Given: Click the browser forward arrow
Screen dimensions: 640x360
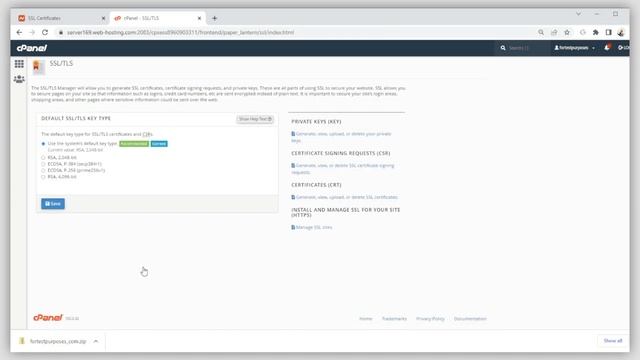Looking at the screenshot, I should point(32,32).
